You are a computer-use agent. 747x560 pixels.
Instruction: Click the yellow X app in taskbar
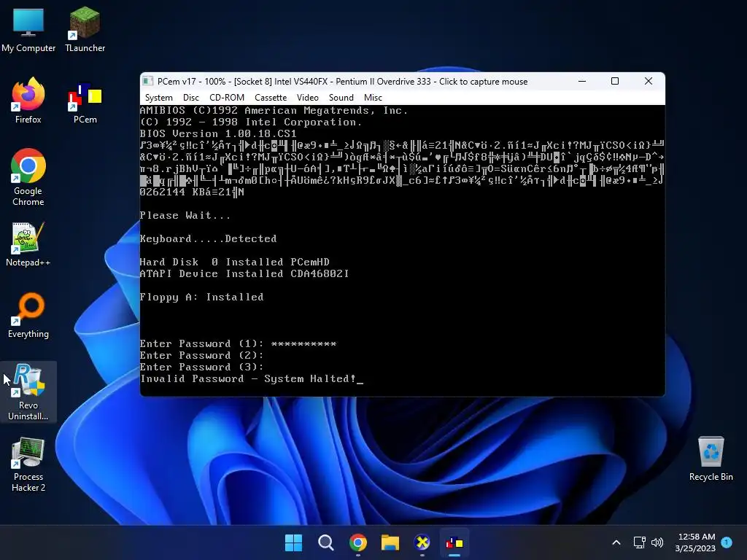(422, 542)
